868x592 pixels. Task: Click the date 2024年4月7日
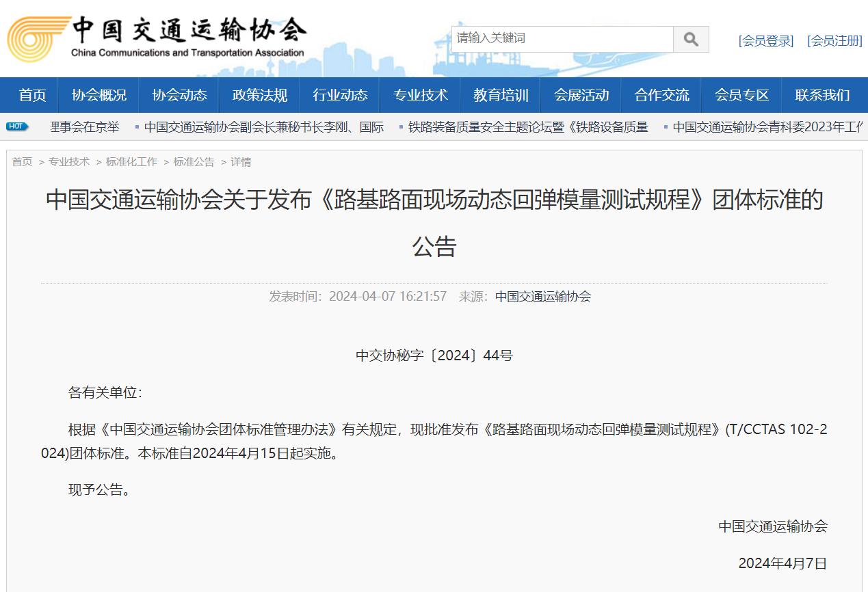coord(783,563)
